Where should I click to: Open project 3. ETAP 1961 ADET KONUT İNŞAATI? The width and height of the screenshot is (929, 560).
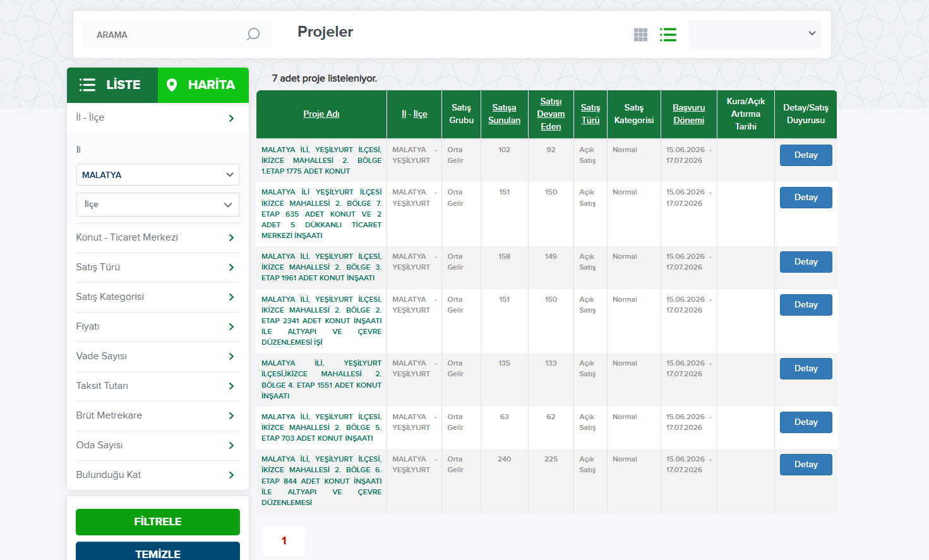[x=321, y=267]
